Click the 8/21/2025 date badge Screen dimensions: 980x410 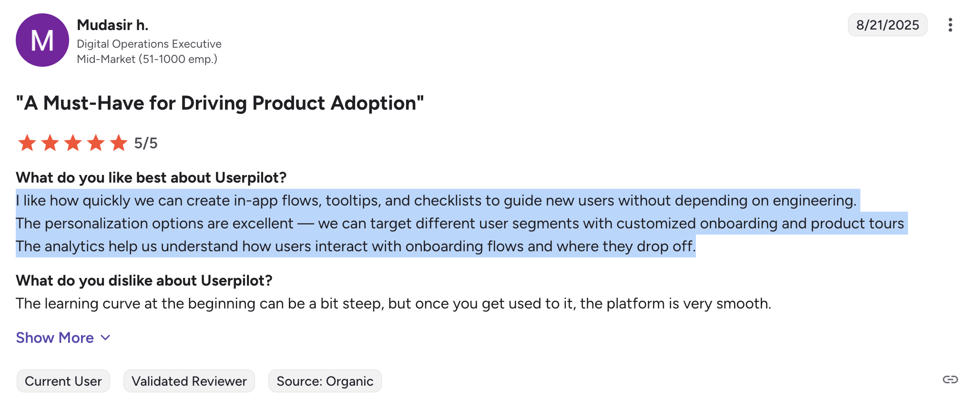[x=888, y=25]
